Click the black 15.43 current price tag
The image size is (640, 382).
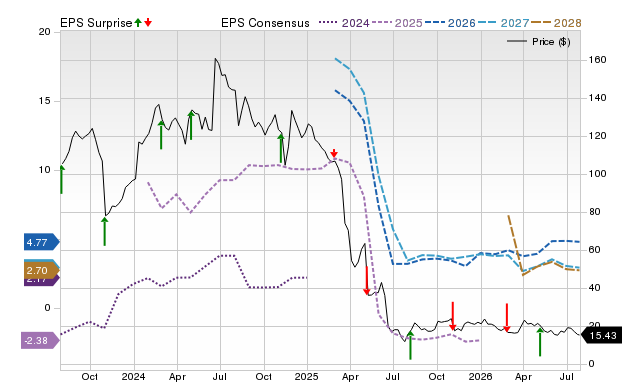pyautogui.click(x=601, y=335)
